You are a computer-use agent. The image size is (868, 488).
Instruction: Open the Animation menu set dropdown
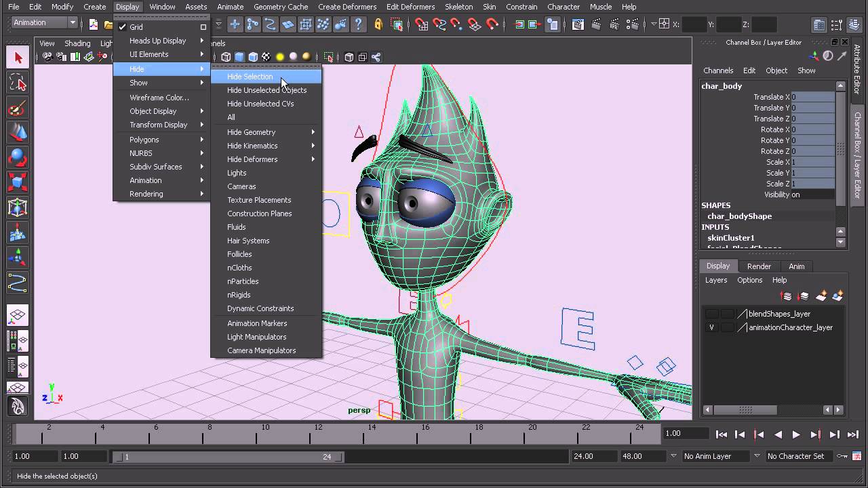[x=45, y=22]
